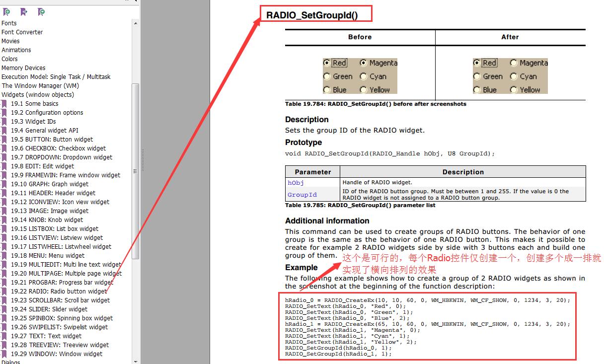The height and width of the screenshot is (364, 604).
Task: Click bookmark icon beside 19.4 General widget API
Action: [4, 131]
